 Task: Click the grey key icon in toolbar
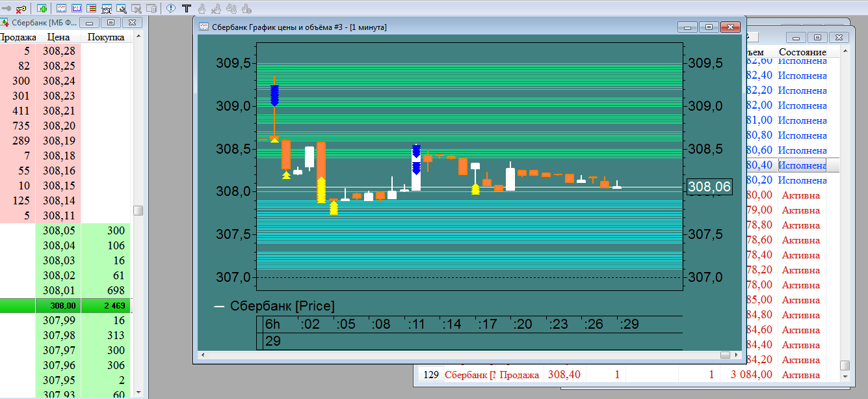(6, 8)
